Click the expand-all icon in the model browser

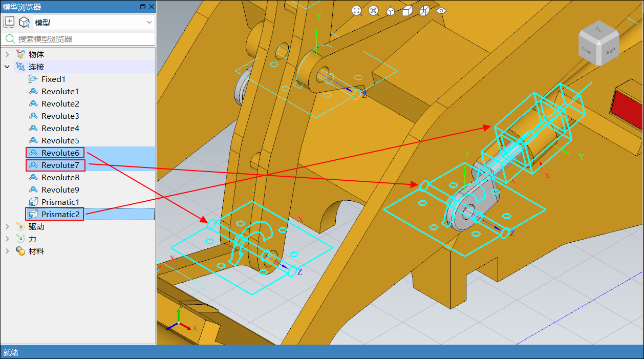9,22
